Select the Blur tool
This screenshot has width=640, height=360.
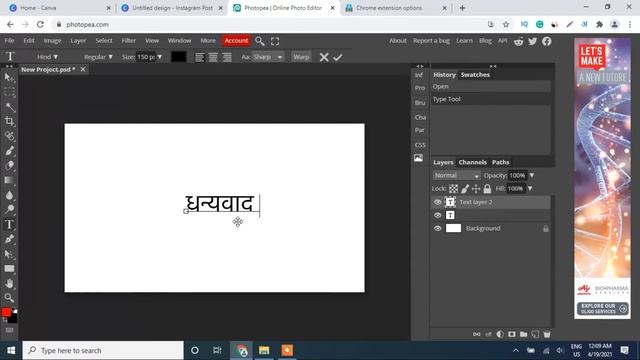click(9, 195)
